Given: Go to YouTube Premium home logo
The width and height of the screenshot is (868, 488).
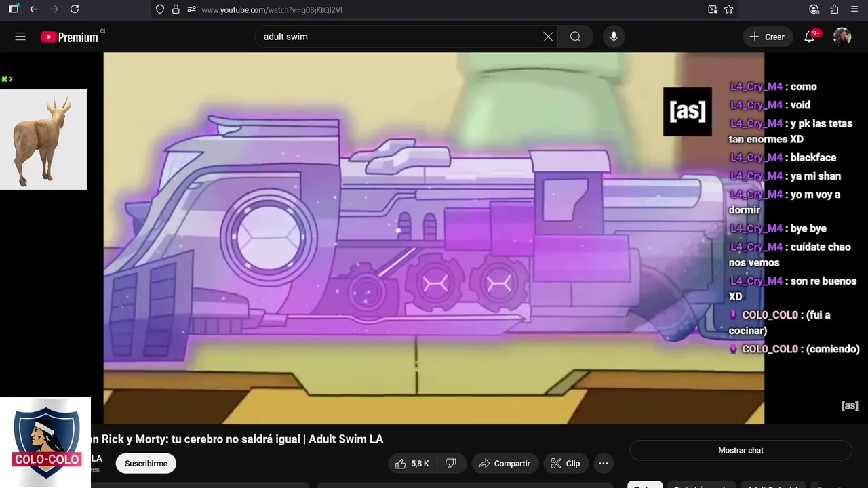Looking at the screenshot, I should 69,37.
